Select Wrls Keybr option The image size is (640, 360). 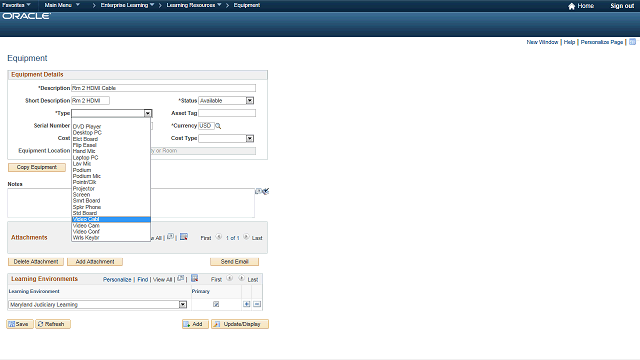click(x=111, y=238)
